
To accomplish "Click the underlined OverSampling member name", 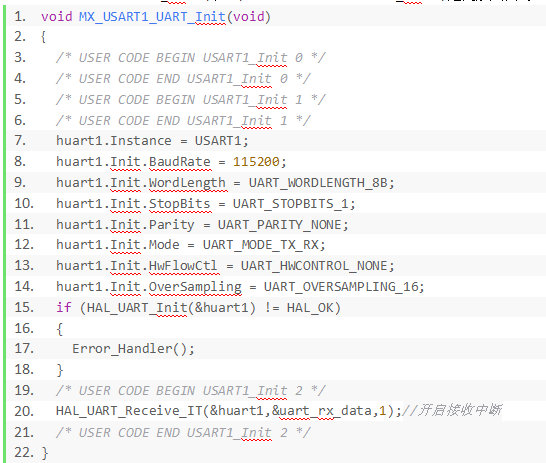I will [195, 287].
